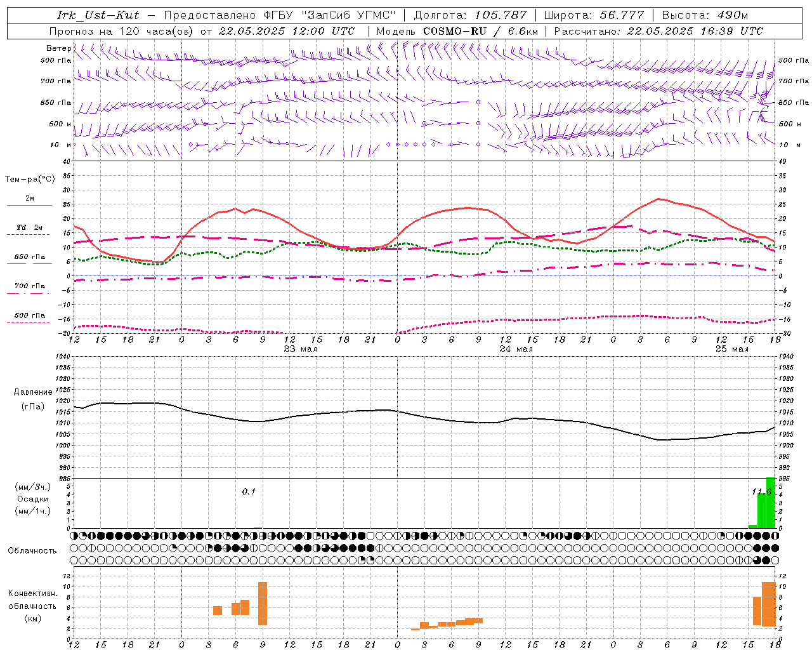
Task: Click the 'Облачность' cloud cover label
Action: pyautogui.click(x=32, y=550)
